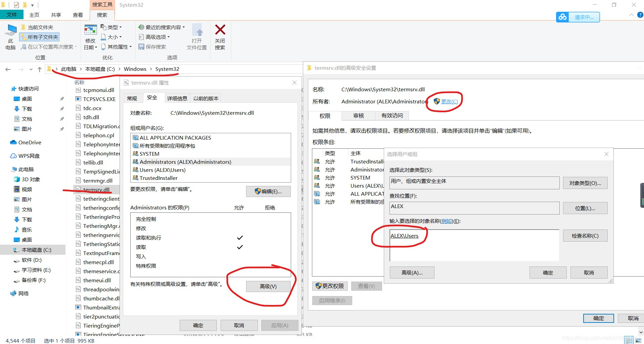This screenshot has height=344, width=644.
Task: Open the Other properties dropdown
Action: tap(117, 47)
